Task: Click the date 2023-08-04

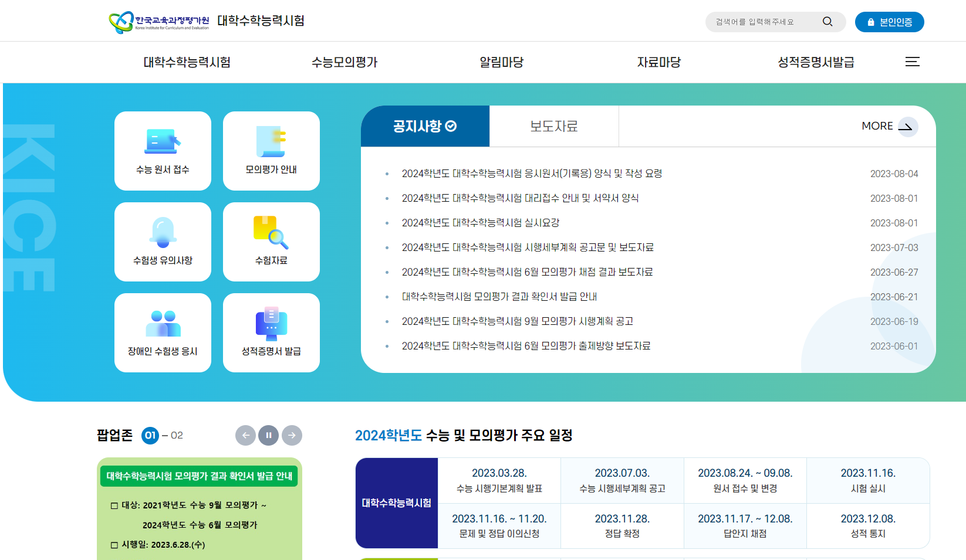Action: click(894, 174)
